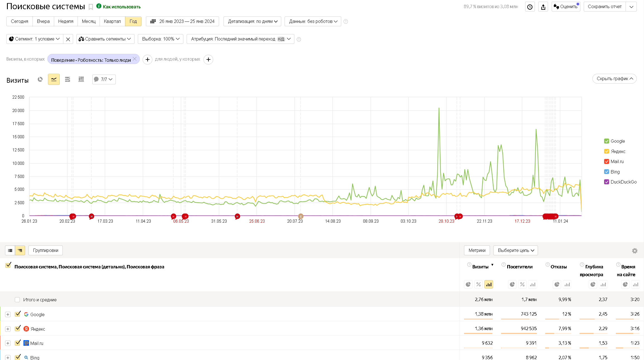Select the Месяц period tab
The height and width of the screenshot is (360, 644).
(x=88, y=22)
